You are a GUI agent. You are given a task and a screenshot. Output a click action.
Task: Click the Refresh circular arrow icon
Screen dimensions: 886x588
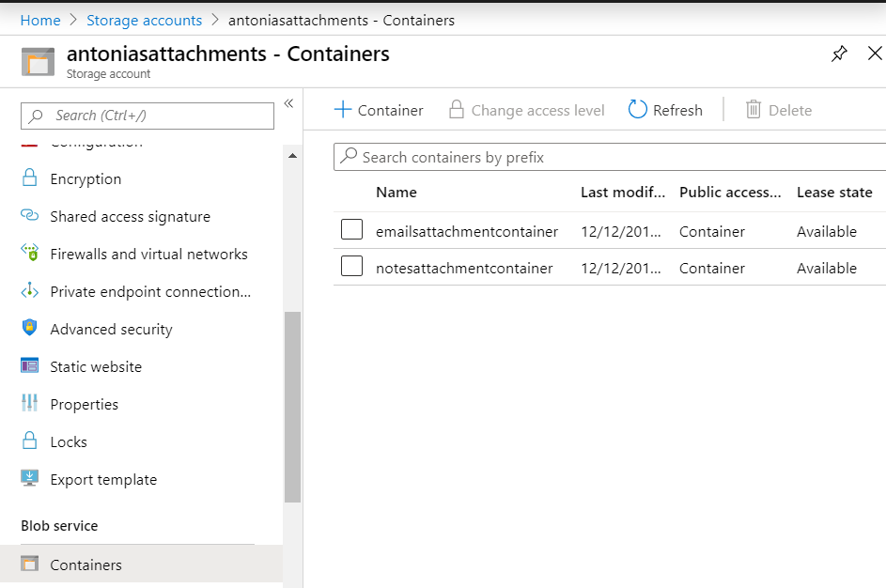pyautogui.click(x=637, y=109)
